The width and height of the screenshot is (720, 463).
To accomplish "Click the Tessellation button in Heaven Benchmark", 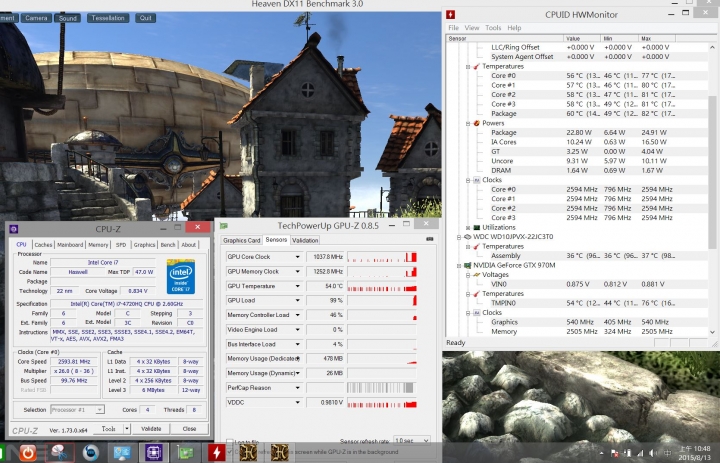I will (x=108, y=18).
